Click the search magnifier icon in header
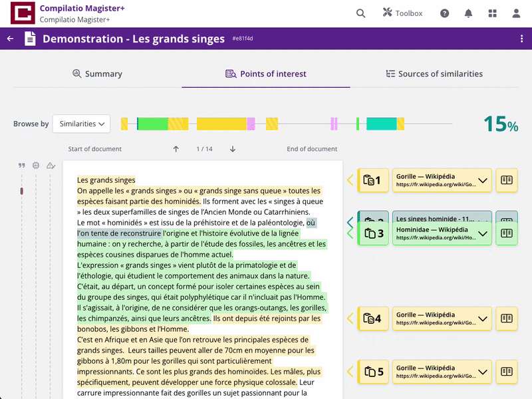 click(360, 13)
